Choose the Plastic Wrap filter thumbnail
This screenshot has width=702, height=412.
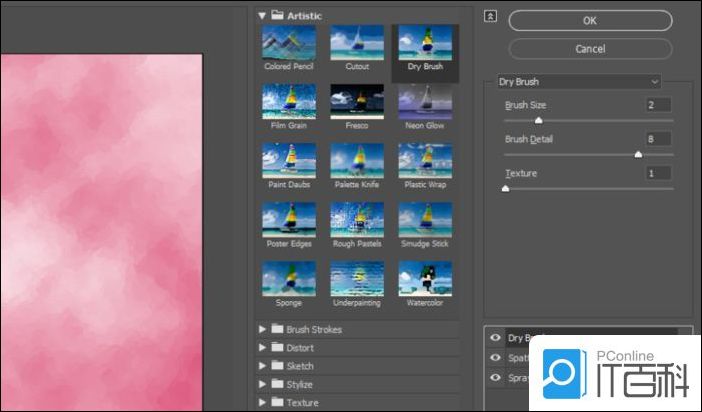click(x=425, y=161)
